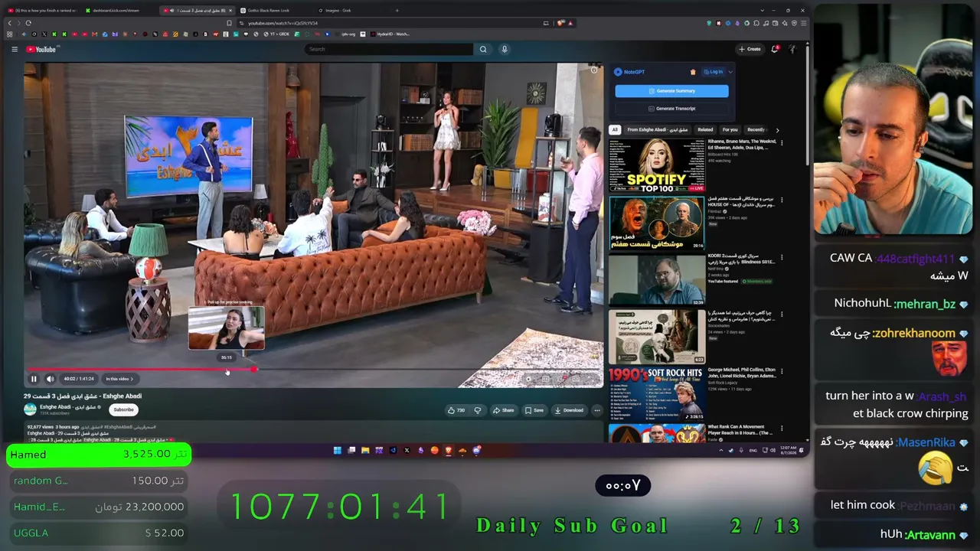Collapse the NoteGPT panel with the chevron
This screenshot has width=980, height=551.
[730, 72]
